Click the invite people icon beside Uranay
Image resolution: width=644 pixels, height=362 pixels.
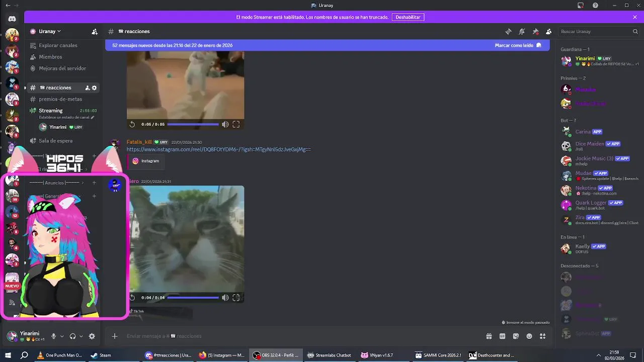95,31
